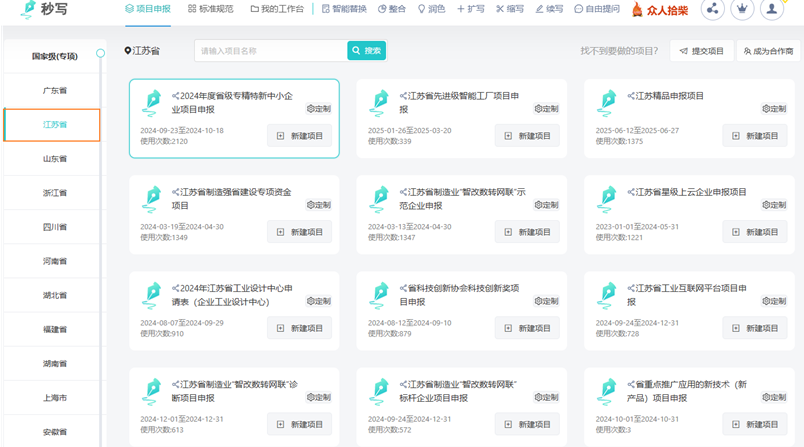Click share icon before 江苏精品申报项目 title
Viewport: 804px width, 447px height.
(631, 96)
